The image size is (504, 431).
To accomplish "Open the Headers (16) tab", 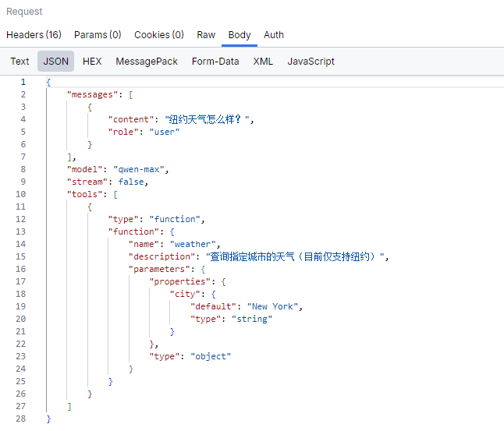I will [x=34, y=35].
